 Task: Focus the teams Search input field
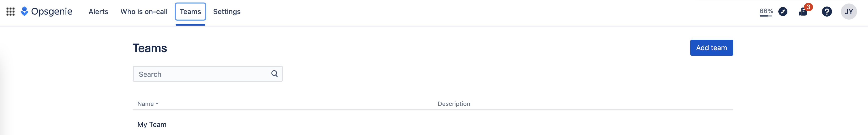click(207, 74)
